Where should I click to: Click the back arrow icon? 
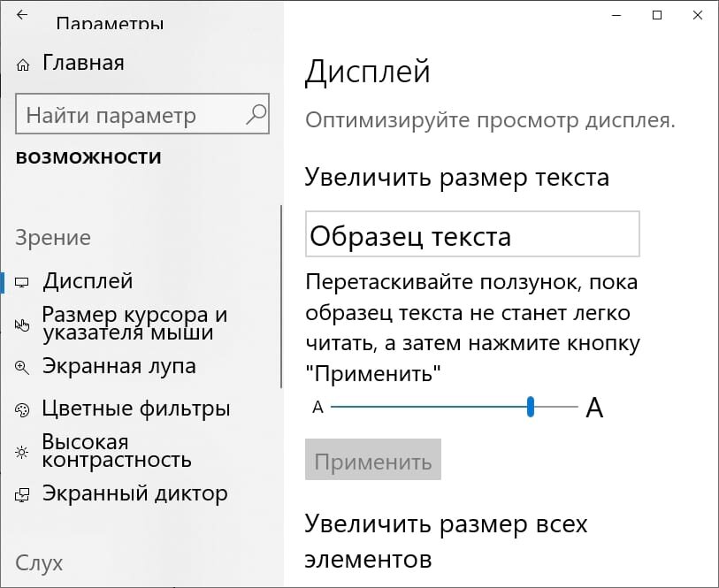click(21, 15)
